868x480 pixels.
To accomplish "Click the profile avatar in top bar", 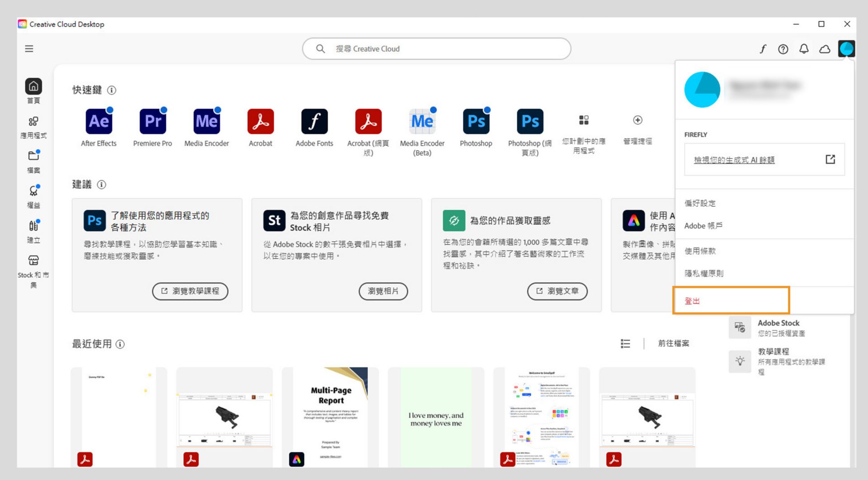I will click(846, 48).
